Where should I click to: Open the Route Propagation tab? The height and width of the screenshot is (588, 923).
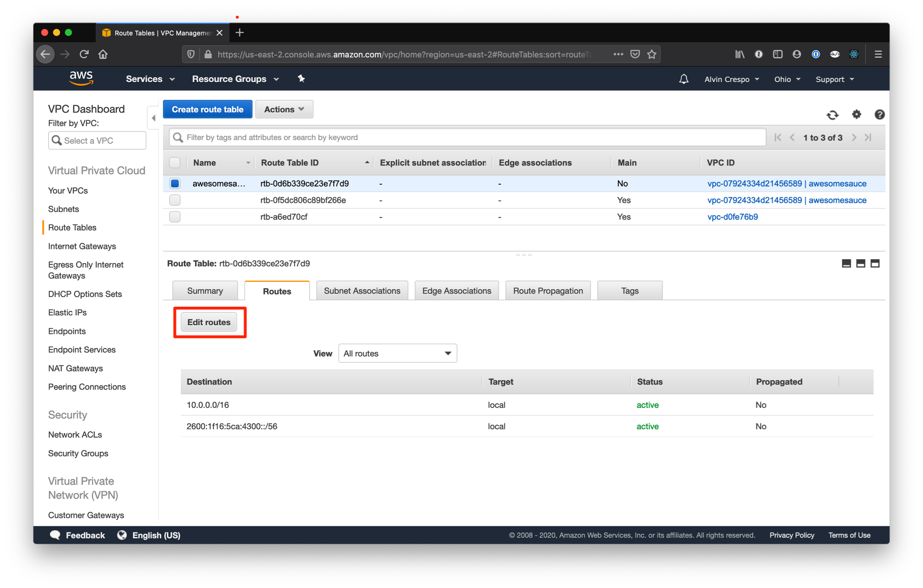(x=548, y=290)
